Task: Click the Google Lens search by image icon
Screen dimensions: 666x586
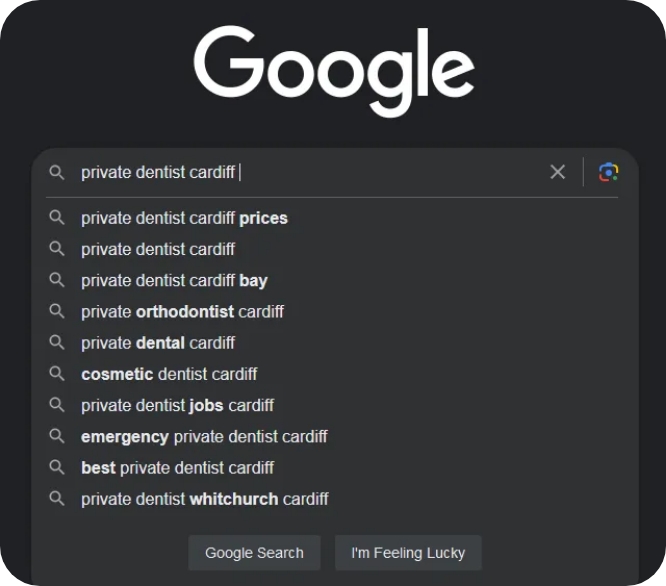Action: [x=608, y=172]
